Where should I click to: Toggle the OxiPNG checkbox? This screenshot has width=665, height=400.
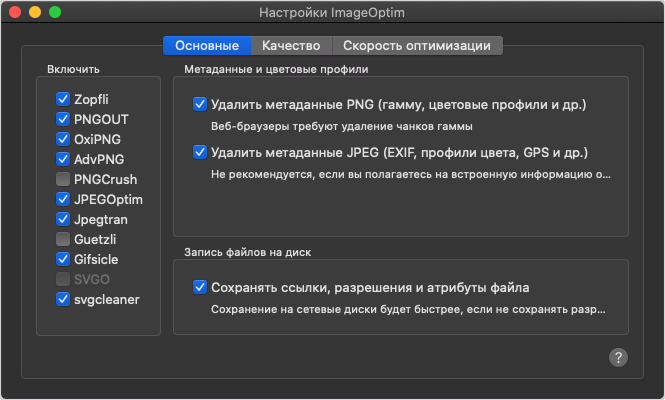[63, 139]
